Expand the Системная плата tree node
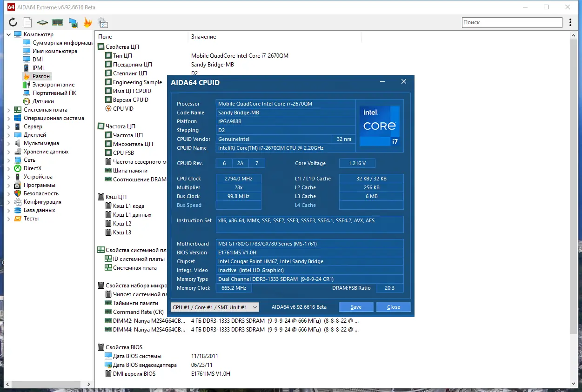 pyautogui.click(x=9, y=110)
